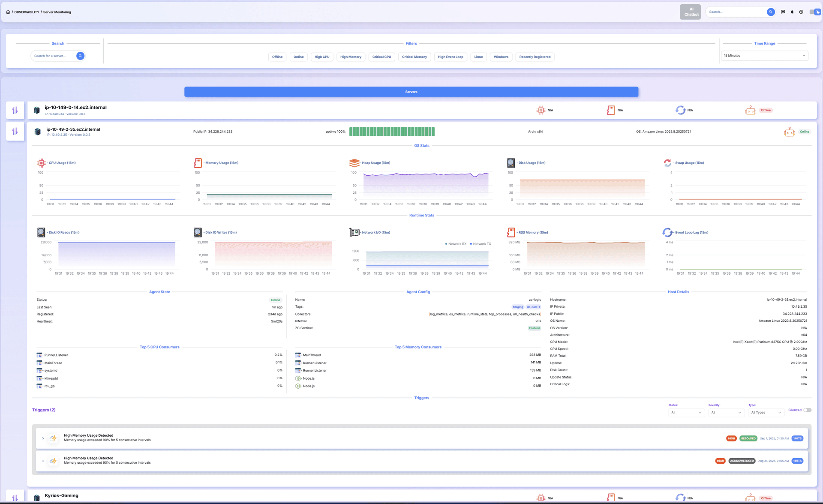Toggle the Silenced triggers switch

[808, 410]
